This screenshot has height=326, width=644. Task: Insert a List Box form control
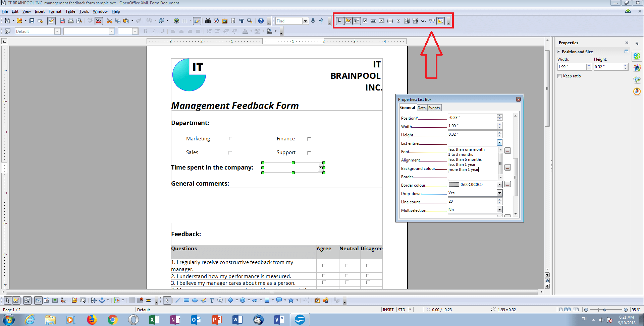[407, 21]
